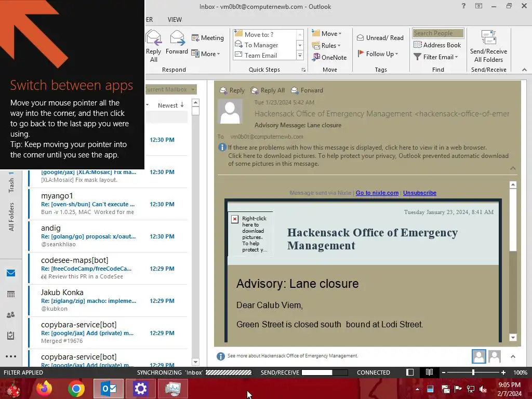Click Send/Receive All Folders
The image size is (532, 399).
[x=488, y=46]
